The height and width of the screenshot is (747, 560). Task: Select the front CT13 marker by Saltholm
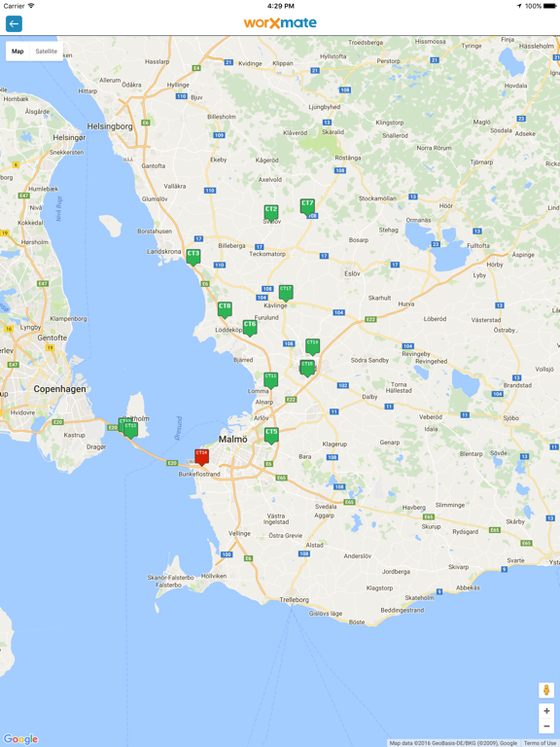click(x=130, y=430)
